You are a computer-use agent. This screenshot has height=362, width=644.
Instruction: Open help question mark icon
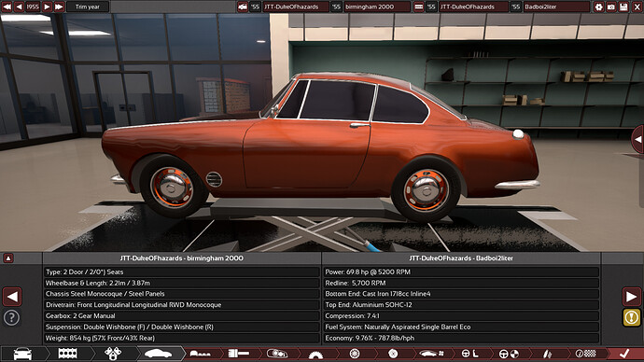[x=11, y=317]
